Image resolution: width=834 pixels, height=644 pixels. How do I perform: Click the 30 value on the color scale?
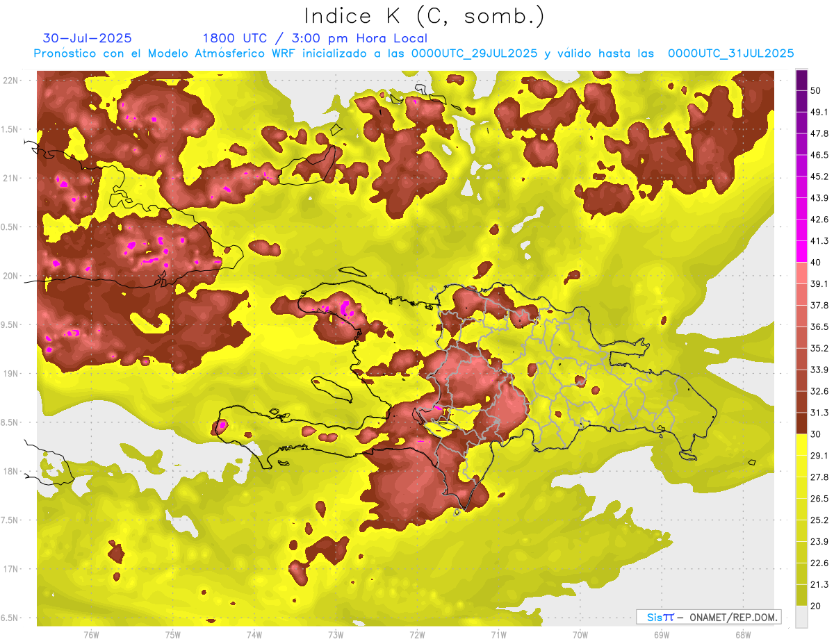[816, 434]
